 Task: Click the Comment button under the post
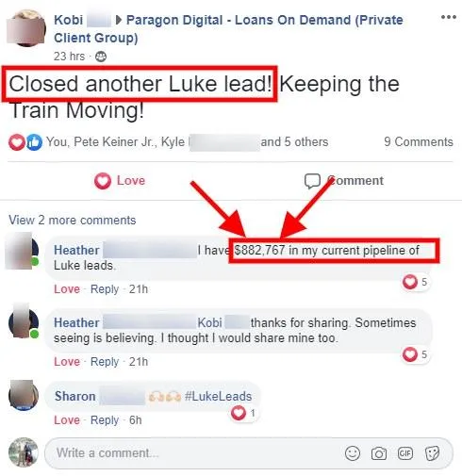click(x=344, y=181)
